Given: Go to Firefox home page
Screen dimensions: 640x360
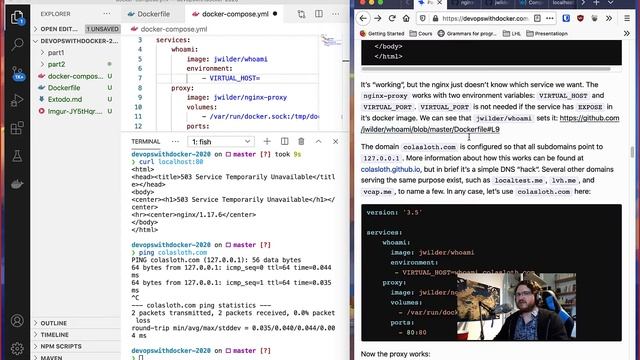Looking at the screenshot, I should (x=406, y=18).
